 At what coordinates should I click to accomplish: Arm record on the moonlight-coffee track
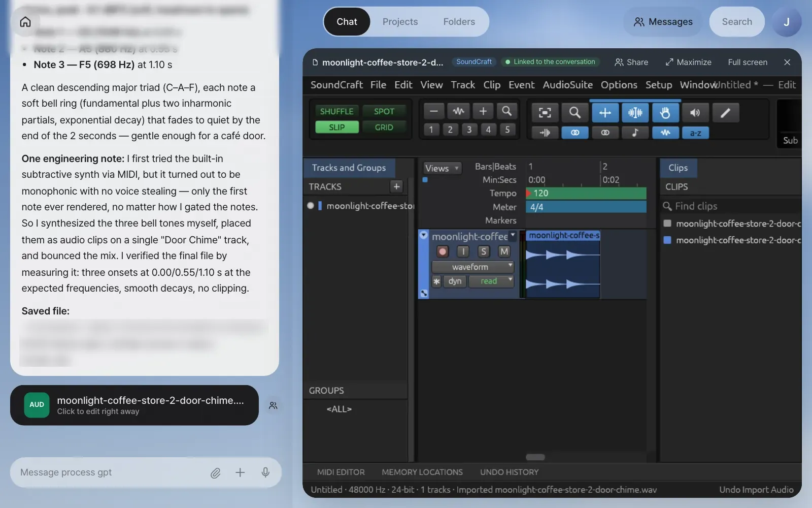click(443, 251)
